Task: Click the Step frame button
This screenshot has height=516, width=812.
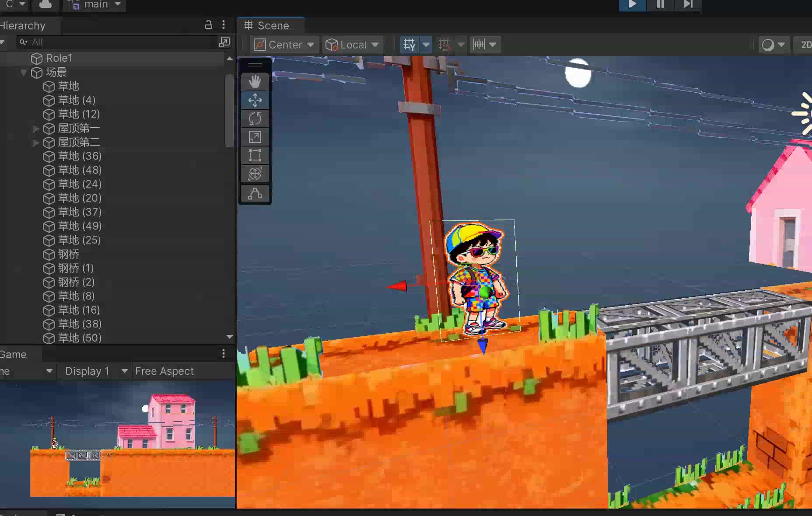Action: click(x=688, y=4)
